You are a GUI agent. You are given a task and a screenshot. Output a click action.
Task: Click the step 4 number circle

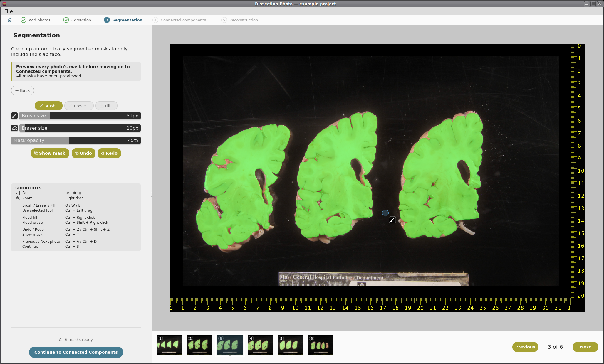tap(155, 20)
